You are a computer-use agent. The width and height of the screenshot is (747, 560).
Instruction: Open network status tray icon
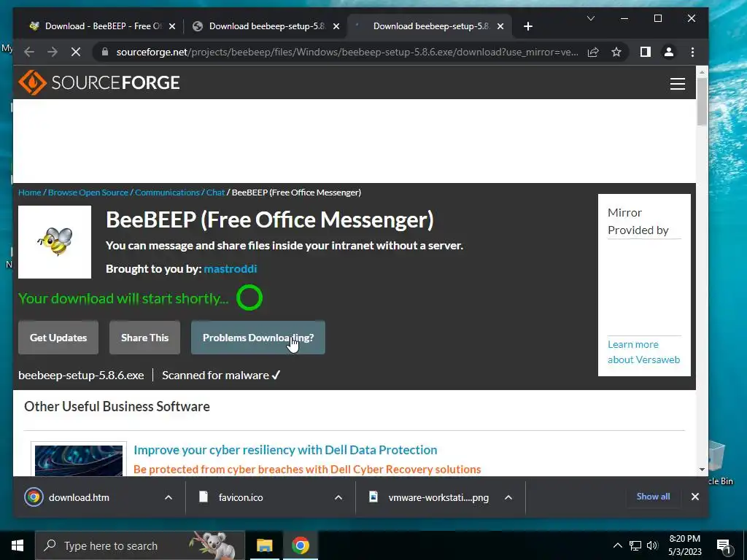click(635, 545)
